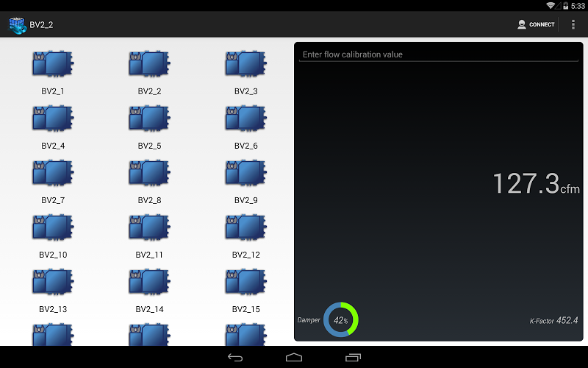Image resolution: width=588 pixels, height=368 pixels.
Task: Select the BV2_3 controller icon
Action: coord(246,64)
